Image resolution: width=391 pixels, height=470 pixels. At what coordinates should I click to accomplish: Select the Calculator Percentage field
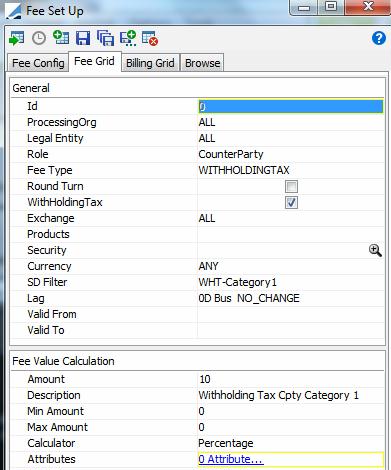(291, 443)
